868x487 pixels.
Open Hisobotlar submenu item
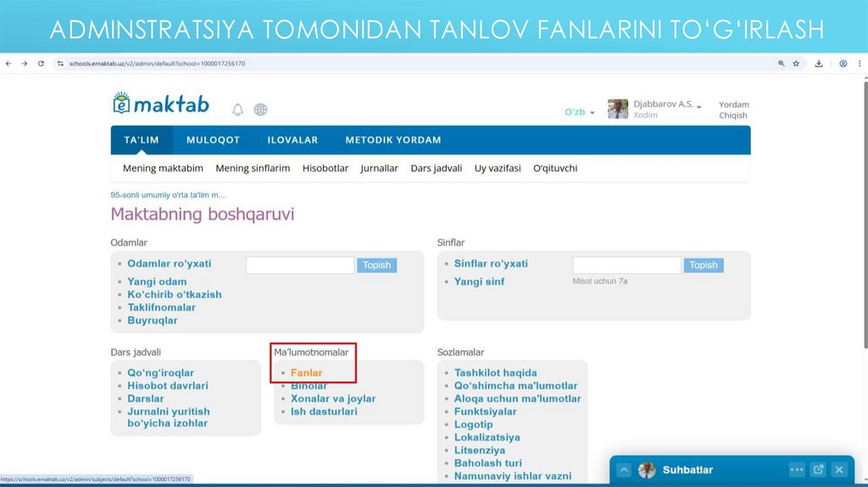325,169
